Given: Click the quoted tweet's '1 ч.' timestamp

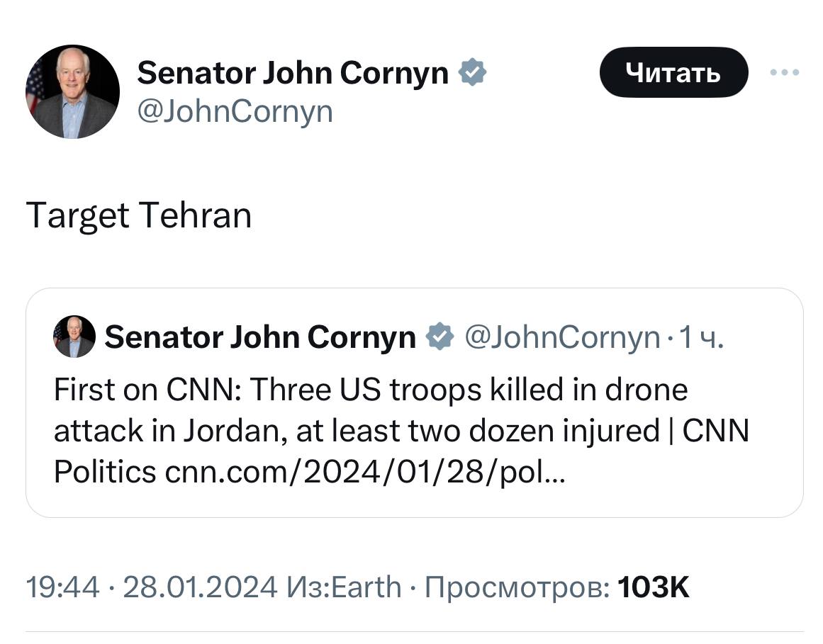Looking at the screenshot, I should coord(701,337).
